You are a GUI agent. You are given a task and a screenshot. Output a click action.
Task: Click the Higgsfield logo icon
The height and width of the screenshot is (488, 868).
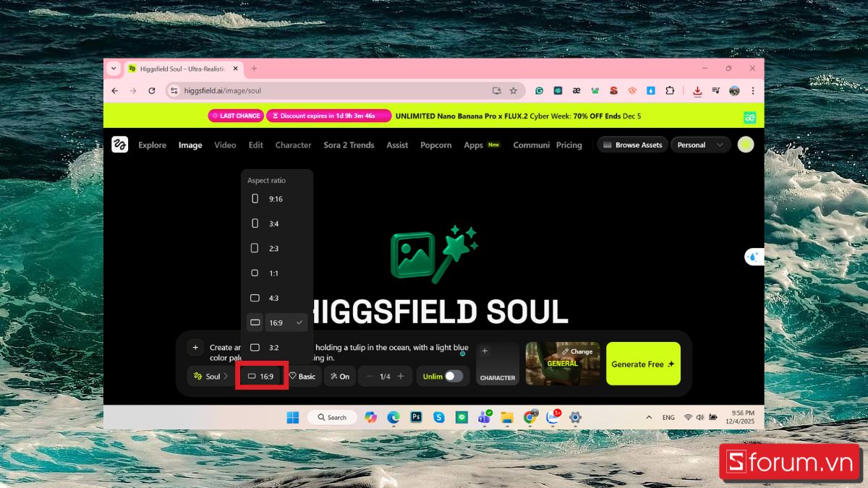(x=119, y=145)
